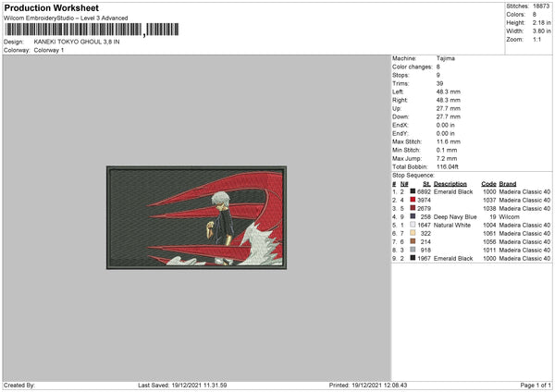Click the 'Natural White' description
Screen dimensions: 555x392
point(452,225)
